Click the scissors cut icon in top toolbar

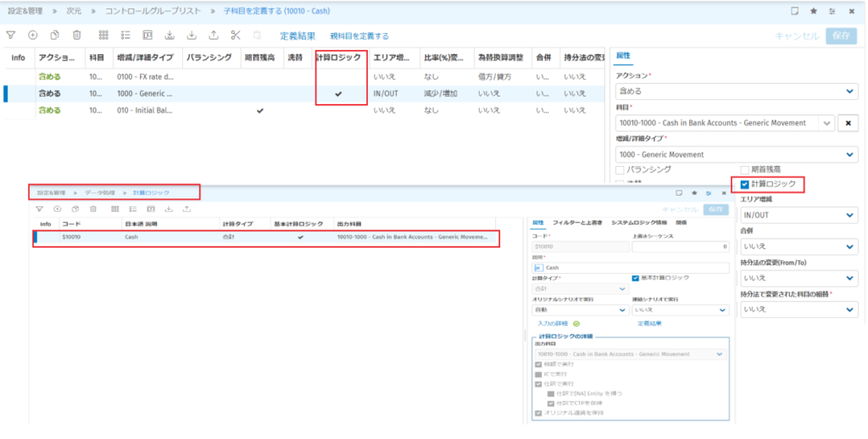[235, 36]
